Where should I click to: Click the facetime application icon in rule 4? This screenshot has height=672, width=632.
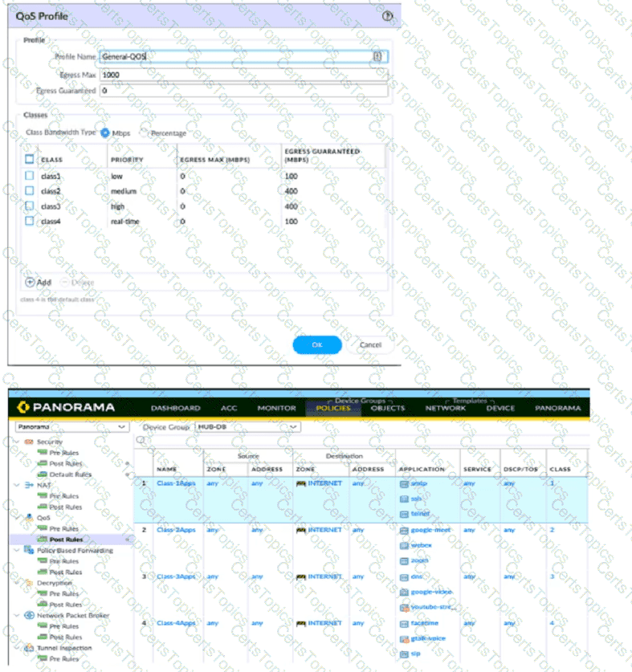coord(404,623)
